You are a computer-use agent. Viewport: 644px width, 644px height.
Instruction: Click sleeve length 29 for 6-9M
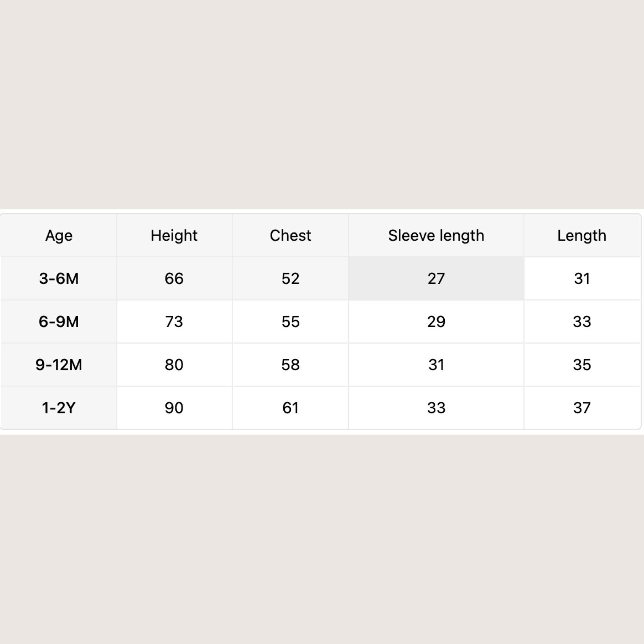pos(436,322)
